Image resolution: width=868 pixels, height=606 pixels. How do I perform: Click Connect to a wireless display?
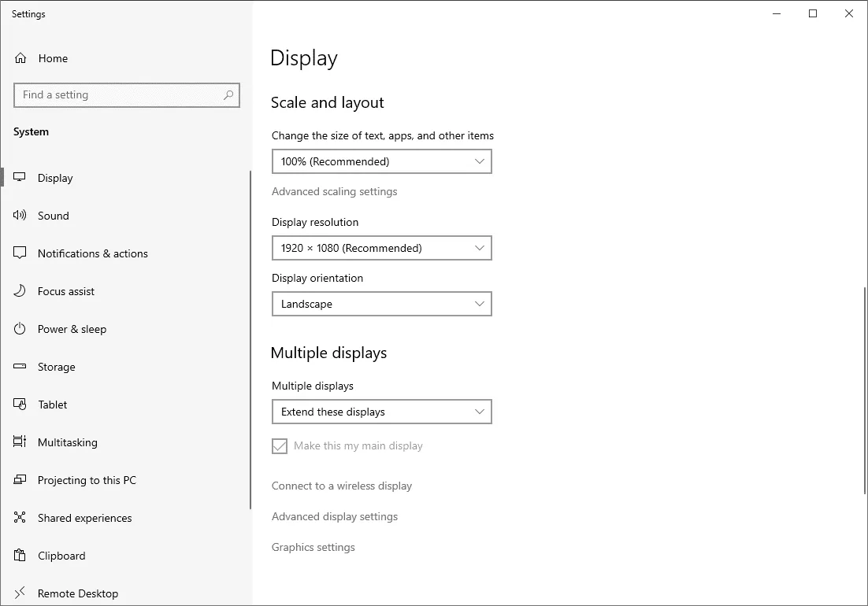tap(342, 486)
